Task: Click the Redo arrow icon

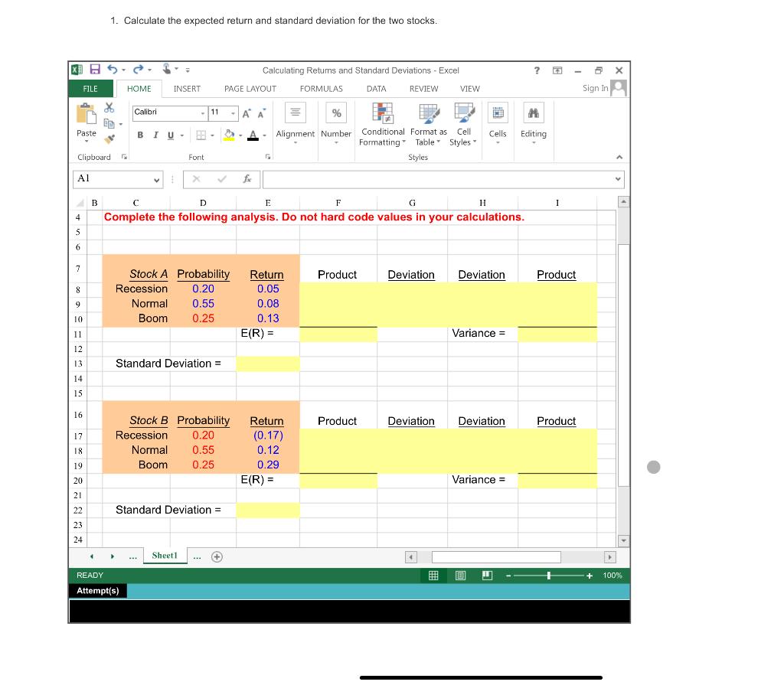Action: (x=139, y=70)
